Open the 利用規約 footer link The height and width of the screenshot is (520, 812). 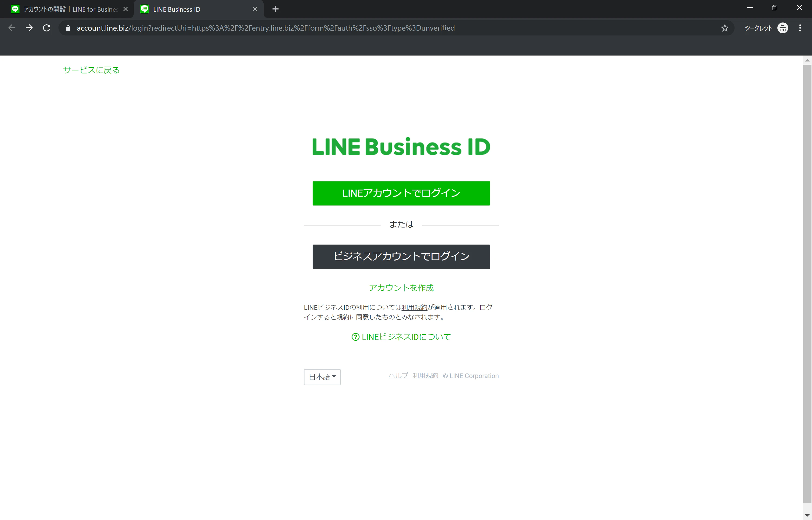click(x=425, y=376)
